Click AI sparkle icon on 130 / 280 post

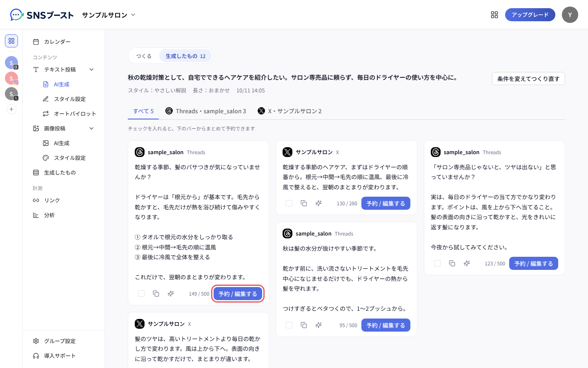pyautogui.click(x=318, y=203)
